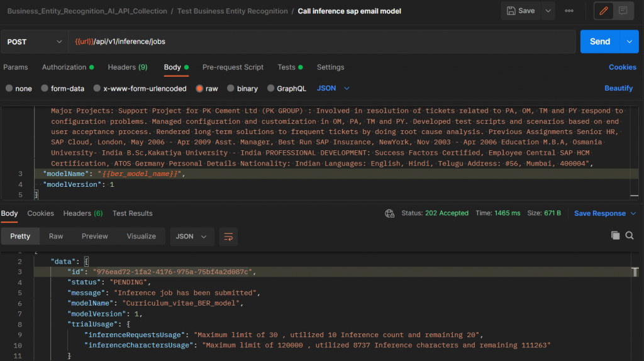Click the Status 202 Accepted indicator

[x=435, y=213]
